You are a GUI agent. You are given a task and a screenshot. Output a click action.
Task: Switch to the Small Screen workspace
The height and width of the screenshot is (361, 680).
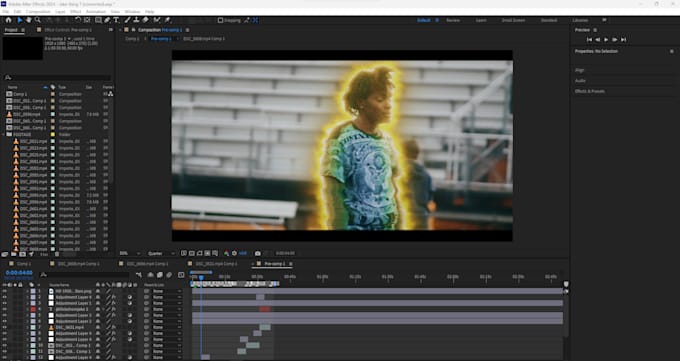pyautogui.click(x=513, y=20)
